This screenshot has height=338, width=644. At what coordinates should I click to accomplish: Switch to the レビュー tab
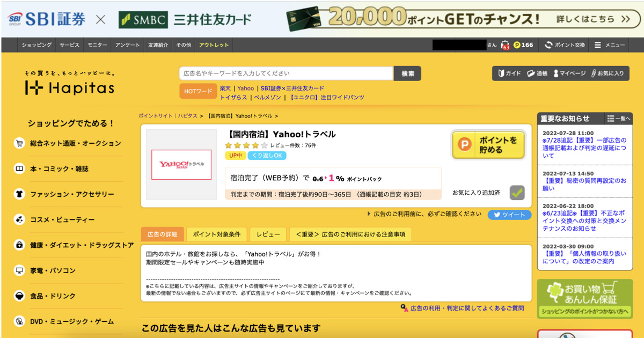(x=268, y=234)
